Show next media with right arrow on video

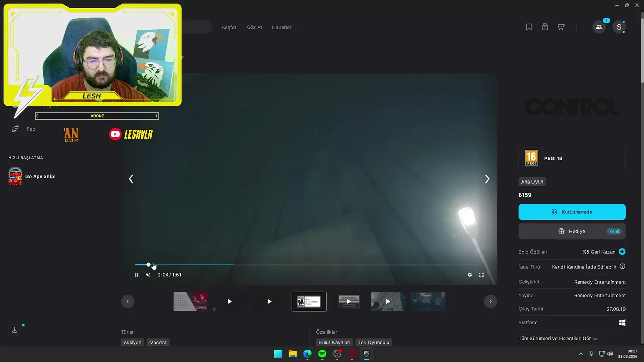click(x=487, y=179)
